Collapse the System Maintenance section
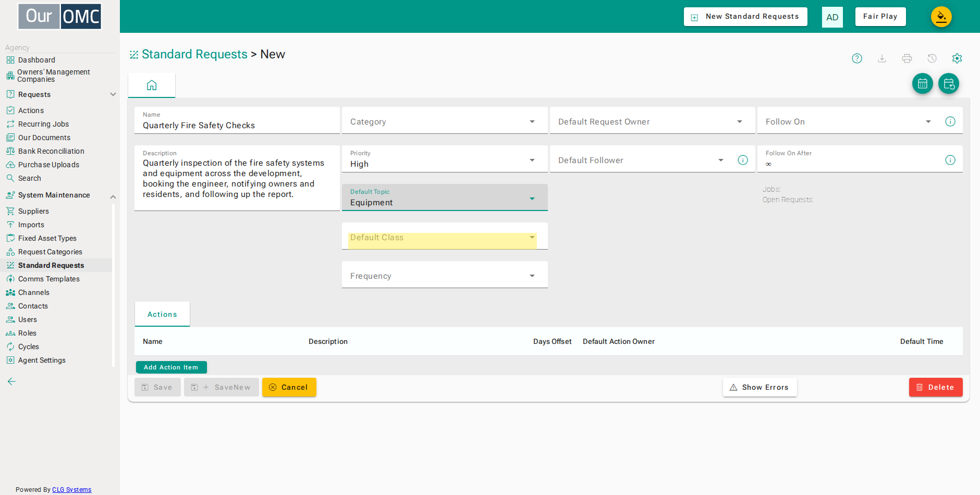 [60, 195]
